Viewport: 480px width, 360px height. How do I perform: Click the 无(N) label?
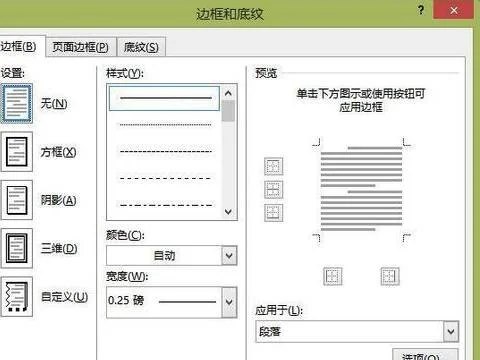point(54,104)
